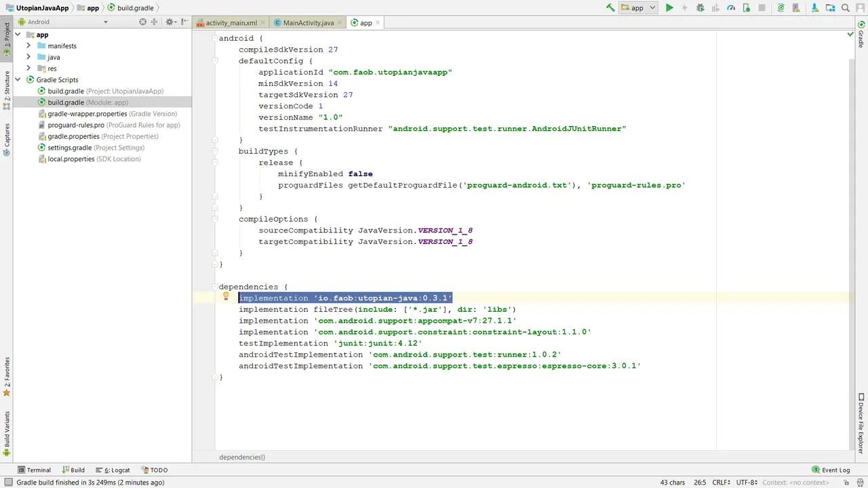Open the AVD Manager icon
The image size is (868, 488).
coord(797,7)
